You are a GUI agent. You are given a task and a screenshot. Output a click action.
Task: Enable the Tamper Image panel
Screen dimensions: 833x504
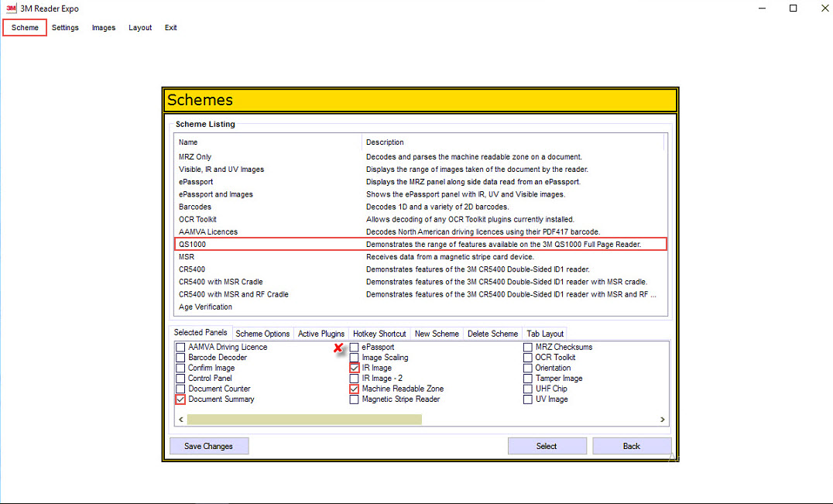pyautogui.click(x=527, y=378)
